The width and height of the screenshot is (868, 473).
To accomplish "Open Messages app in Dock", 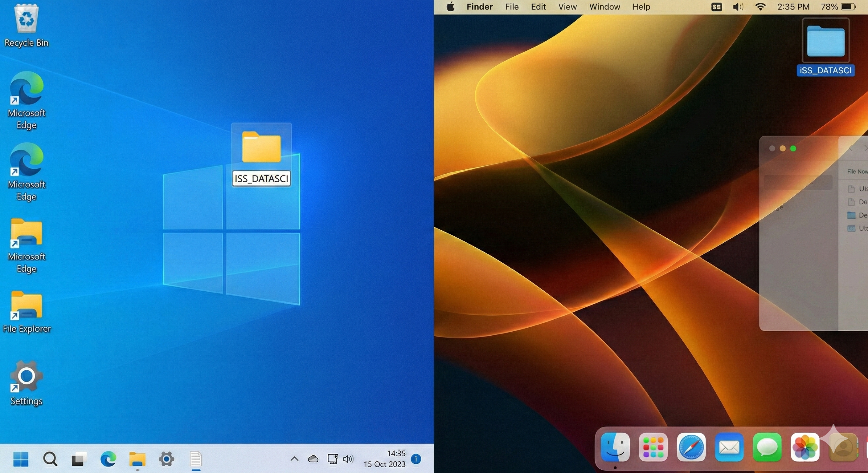I will click(x=767, y=447).
